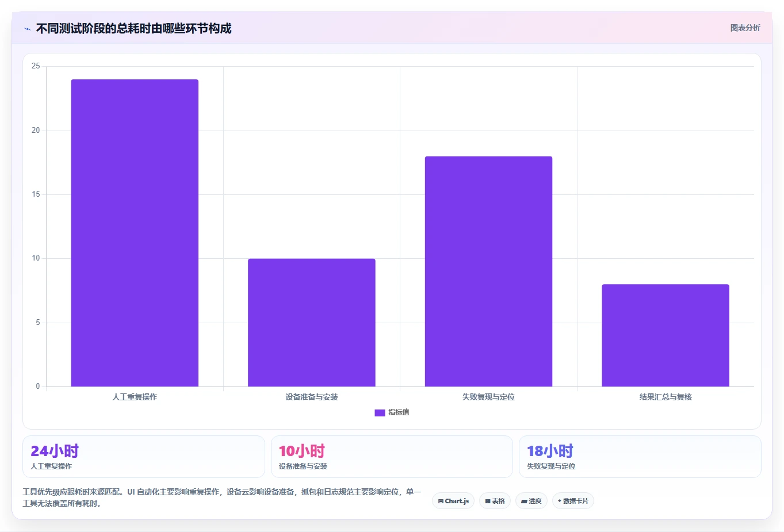Click the chart title 不同测试阶段的总耗时由哪些环节构成
The height and width of the screenshot is (532, 784).
tap(133, 29)
